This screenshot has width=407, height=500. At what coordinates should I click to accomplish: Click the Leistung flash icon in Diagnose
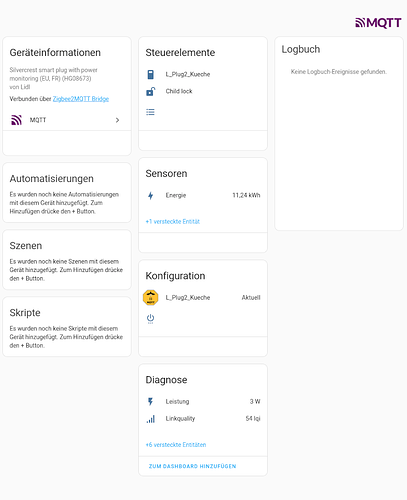(x=151, y=402)
